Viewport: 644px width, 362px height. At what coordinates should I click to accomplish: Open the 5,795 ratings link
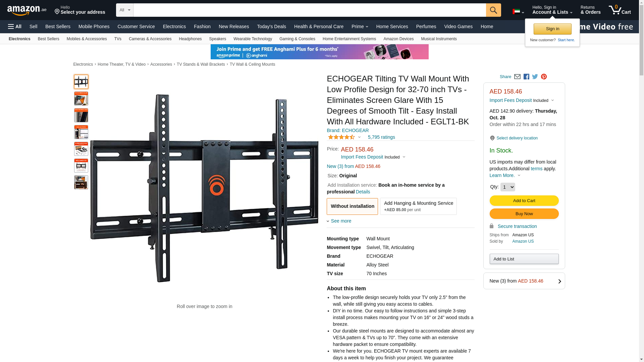tap(381, 137)
